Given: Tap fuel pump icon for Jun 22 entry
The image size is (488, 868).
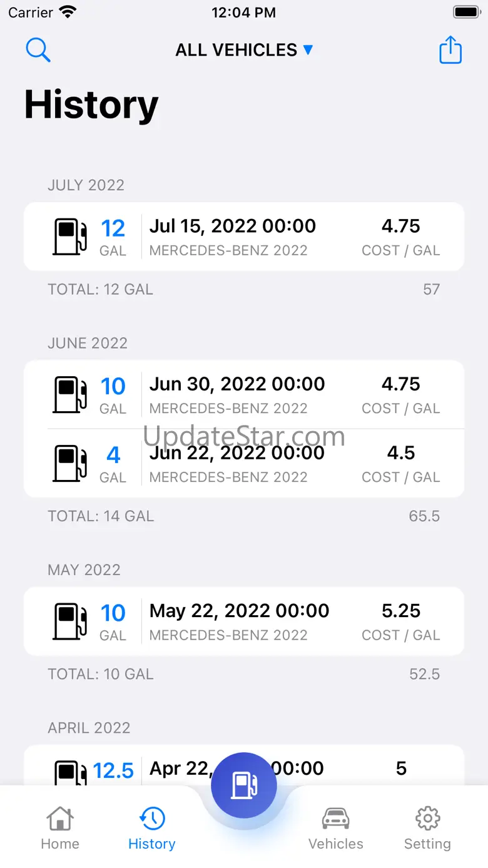Looking at the screenshot, I should 69,464.
